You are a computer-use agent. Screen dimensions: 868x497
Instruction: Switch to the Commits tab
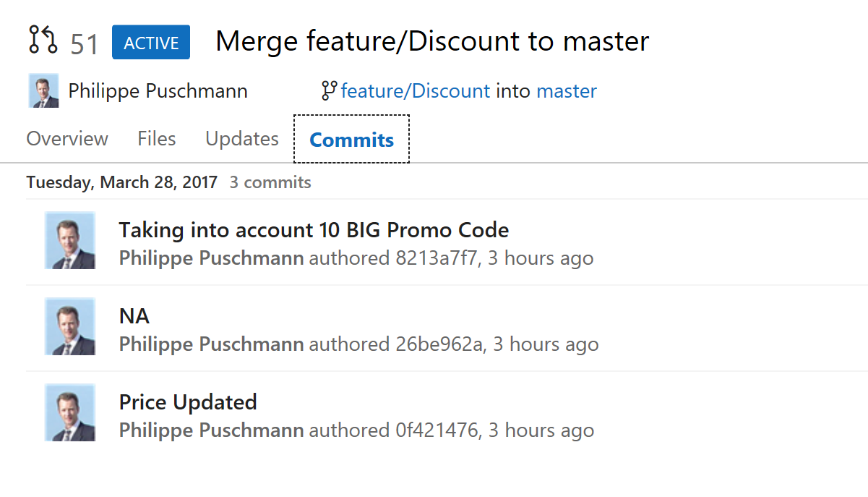351,139
